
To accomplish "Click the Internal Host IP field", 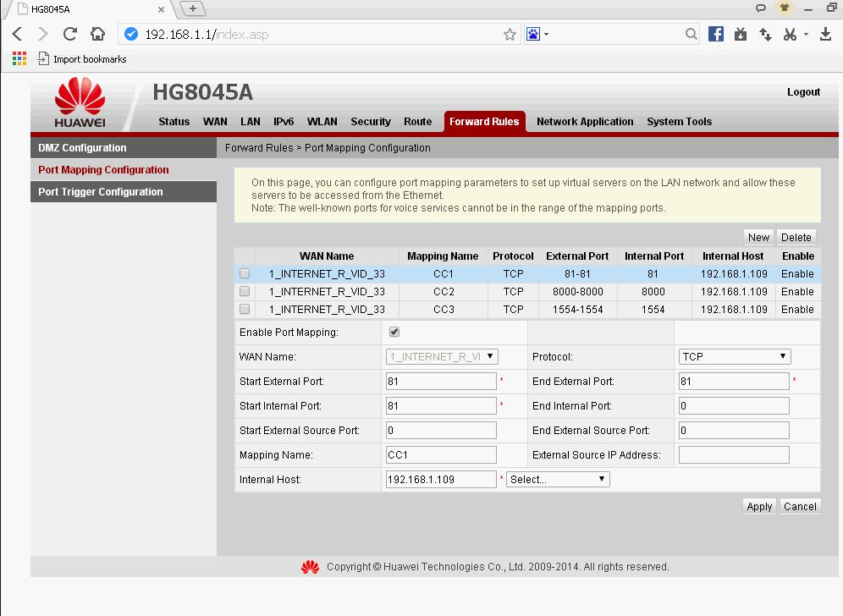I will click(x=441, y=480).
